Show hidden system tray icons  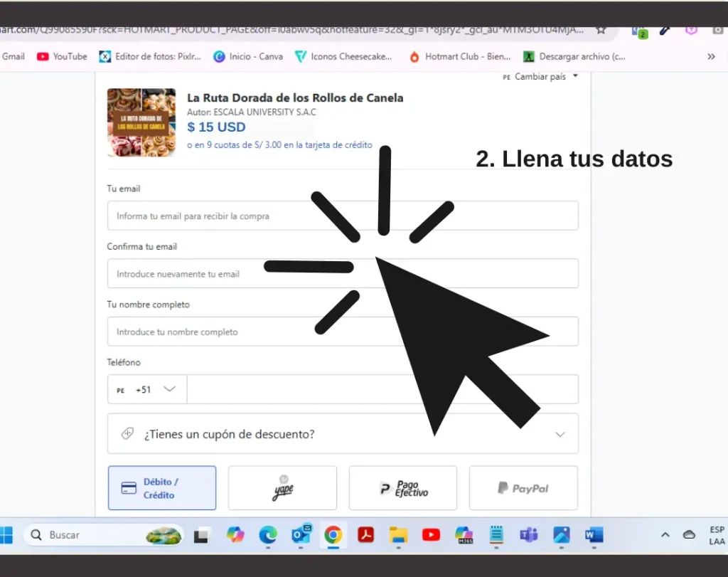click(x=665, y=535)
